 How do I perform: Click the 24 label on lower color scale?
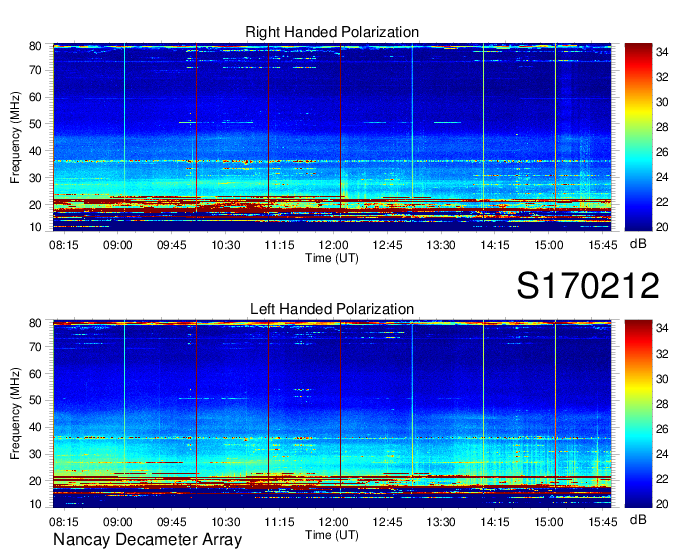(662, 454)
